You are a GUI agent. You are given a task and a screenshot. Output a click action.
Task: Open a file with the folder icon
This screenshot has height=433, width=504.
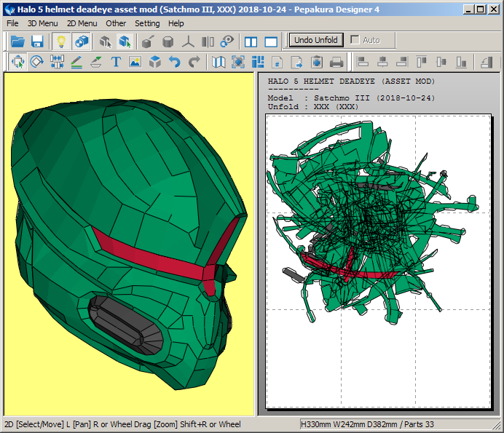coord(17,41)
